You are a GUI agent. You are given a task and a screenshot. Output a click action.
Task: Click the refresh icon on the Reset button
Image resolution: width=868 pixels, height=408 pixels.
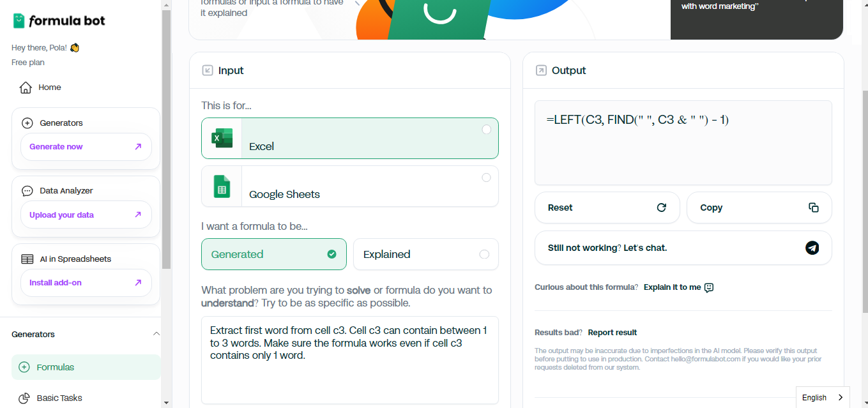pyautogui.click(x=660, y=207)
